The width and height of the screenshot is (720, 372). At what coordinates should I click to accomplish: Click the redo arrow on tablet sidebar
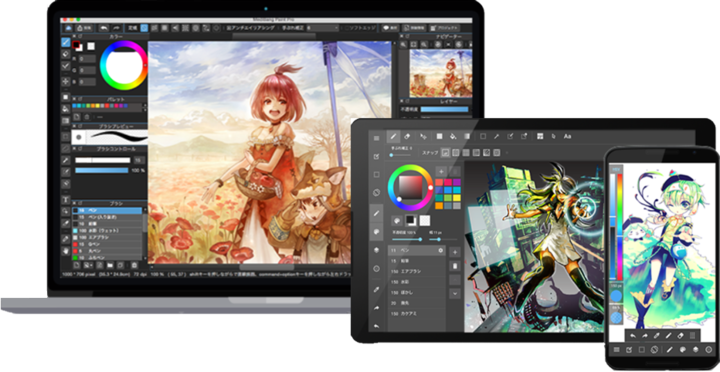(377, 307)
